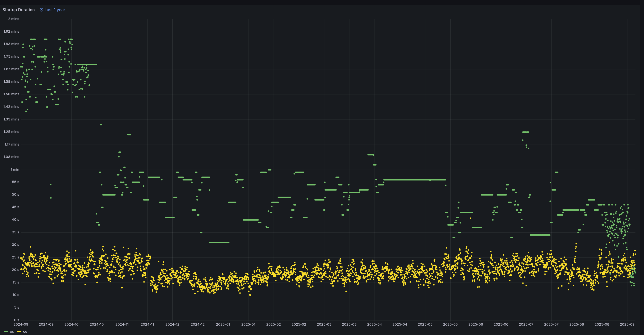Click the 1 min y-axis label

click(x=15, y=169)
